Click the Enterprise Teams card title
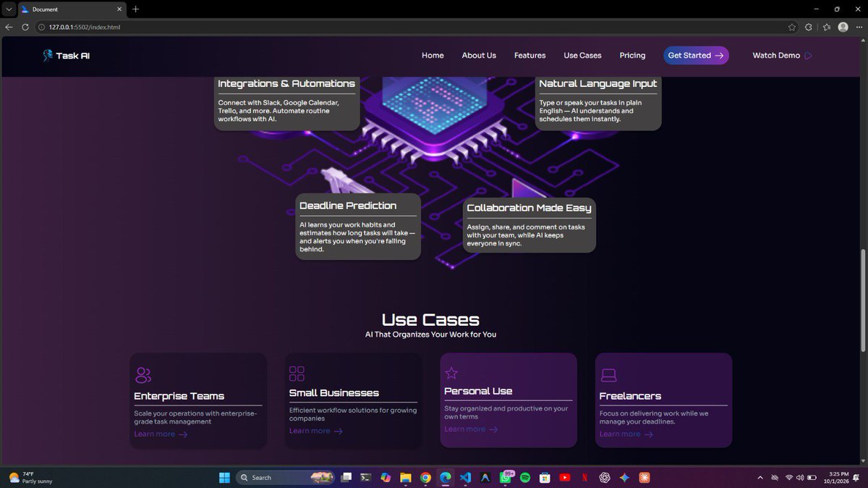The width and height of the screenshot is (868, 488). 179,396
